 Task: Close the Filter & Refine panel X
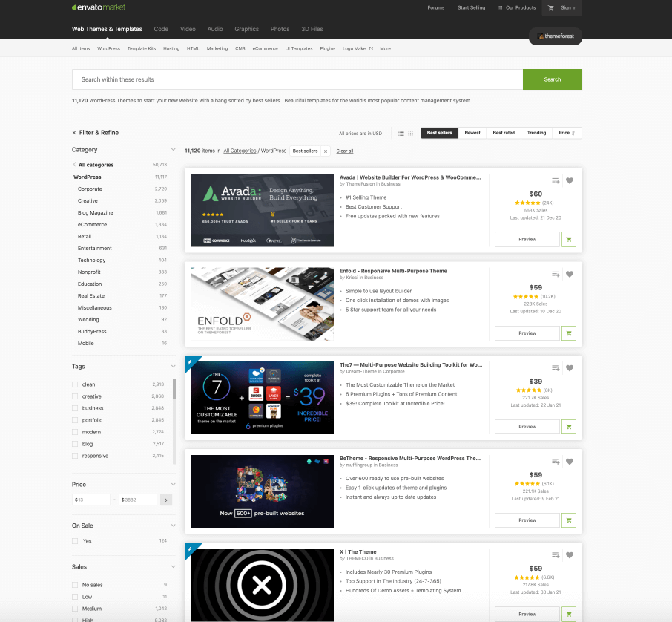(74, 133)
